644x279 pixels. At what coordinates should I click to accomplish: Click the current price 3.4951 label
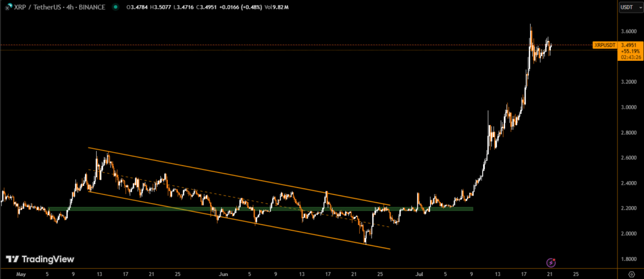630,45
